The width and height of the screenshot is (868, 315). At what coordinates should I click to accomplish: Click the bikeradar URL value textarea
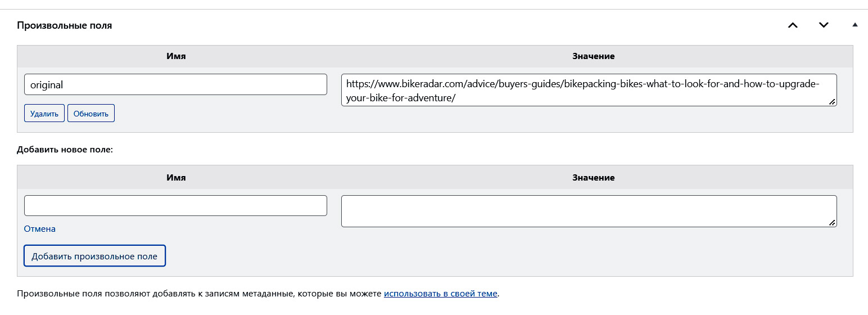click(x=589, y=90)
